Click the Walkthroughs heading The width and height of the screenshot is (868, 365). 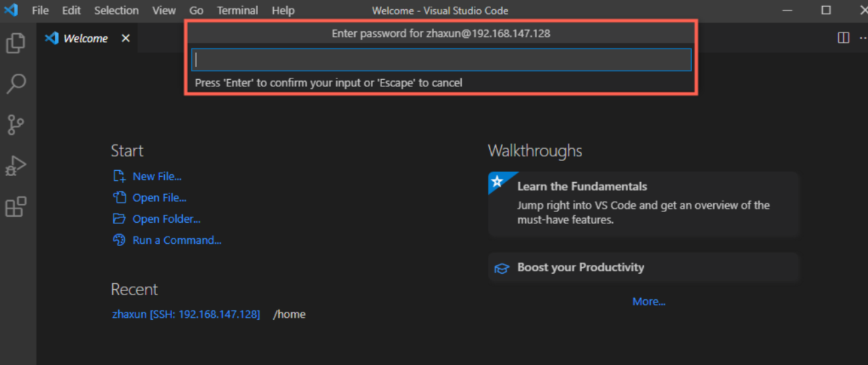click(x=535, y=151)
